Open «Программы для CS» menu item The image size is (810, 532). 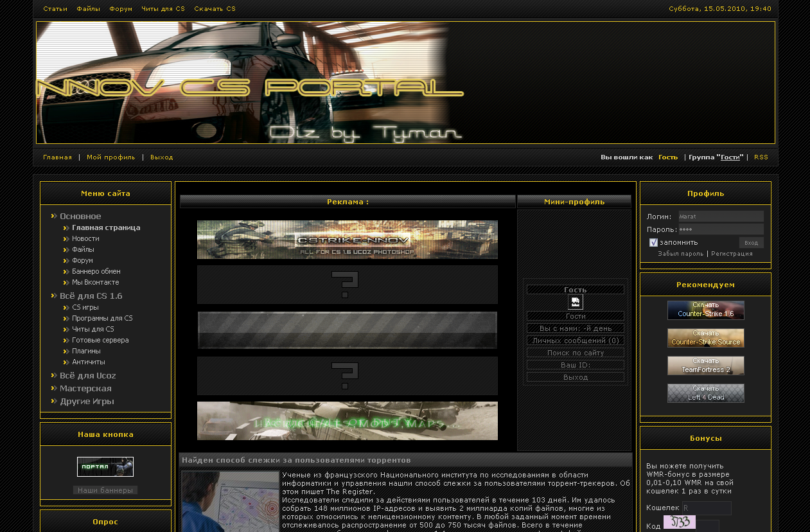click(102, 319)
